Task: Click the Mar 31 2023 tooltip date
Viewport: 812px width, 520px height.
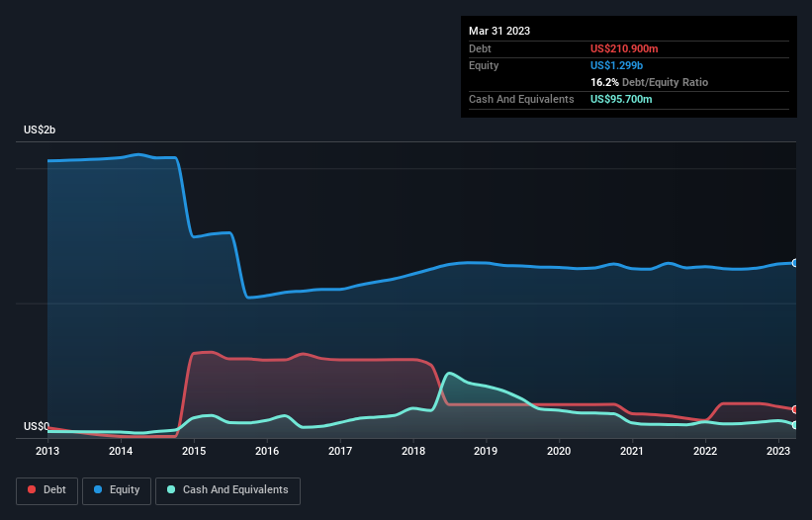Action: point(499,31)
